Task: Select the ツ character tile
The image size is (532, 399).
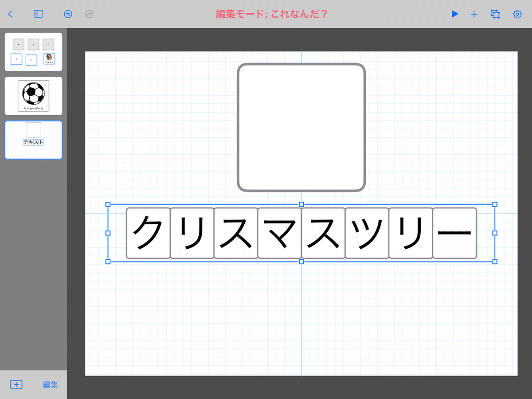Action: (x=367, y=233)
